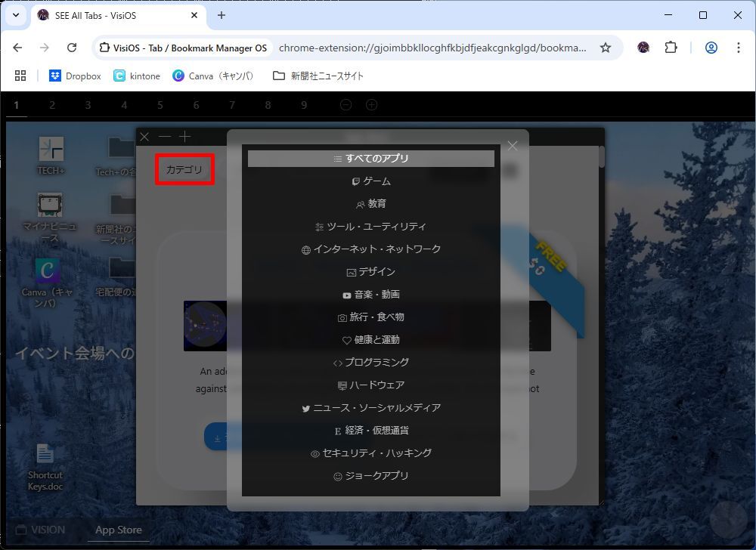Image resolution: width=756 pixels, height=550 pixels.
Task: Switch to workspace 7
Action: coord(232,105)
